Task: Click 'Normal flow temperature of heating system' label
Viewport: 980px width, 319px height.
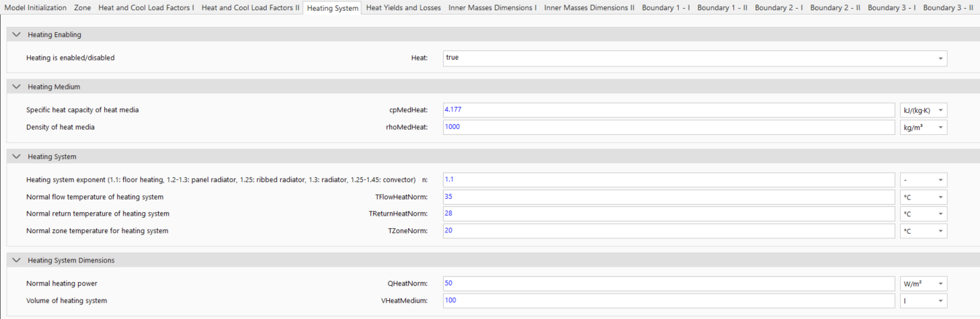Action: pos(95,197)
